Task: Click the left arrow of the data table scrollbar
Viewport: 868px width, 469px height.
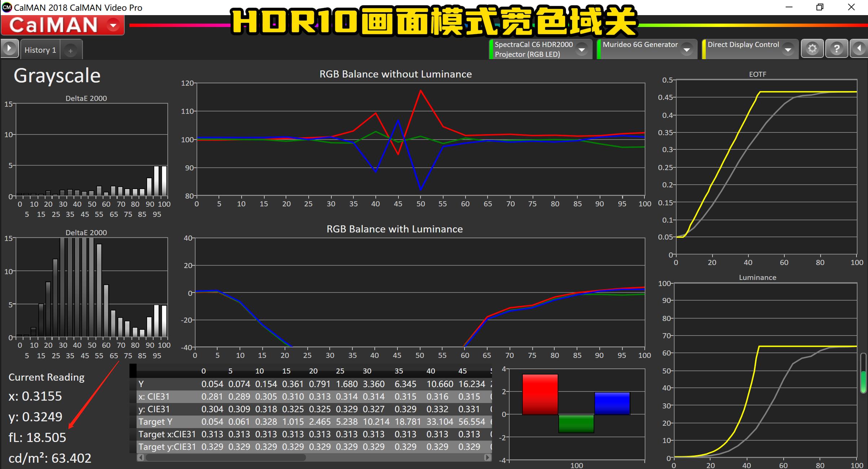Action: tap(141, 457)
